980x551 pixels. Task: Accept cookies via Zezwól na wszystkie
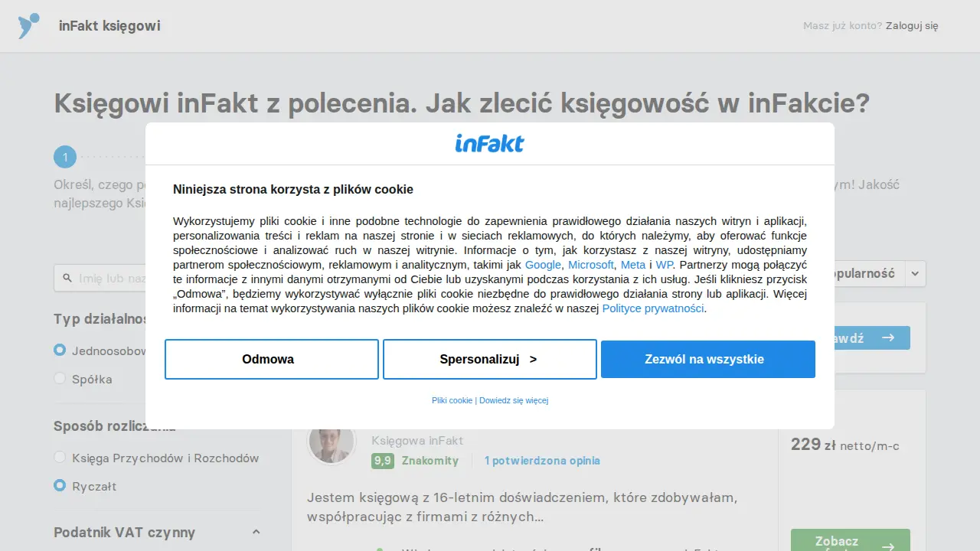coord(708,359)
